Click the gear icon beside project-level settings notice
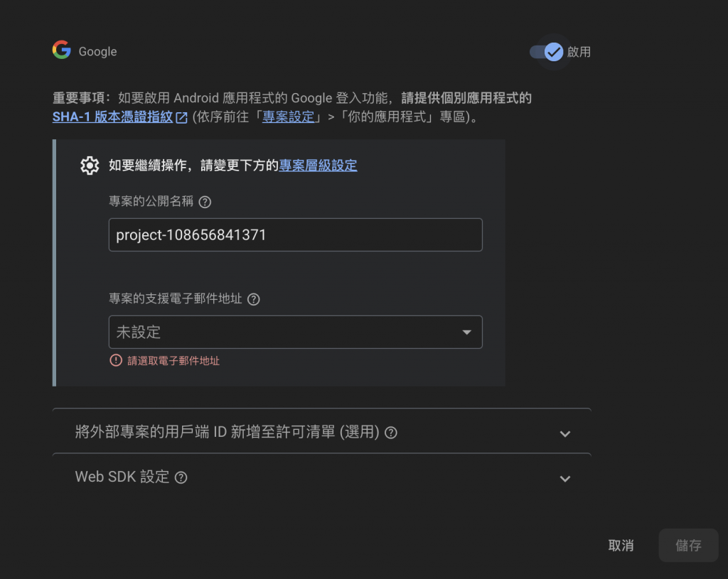This screenshot has width=728, height=579. tap(90, 166)
